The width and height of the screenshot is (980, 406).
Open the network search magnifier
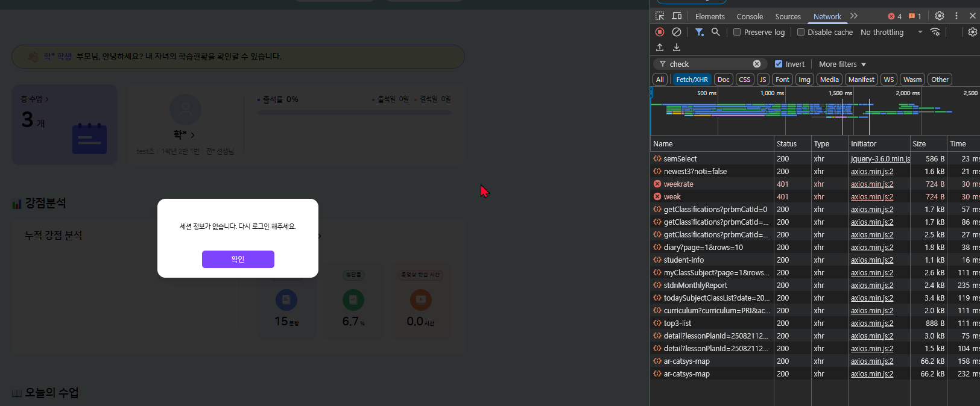tap(715, 32)
